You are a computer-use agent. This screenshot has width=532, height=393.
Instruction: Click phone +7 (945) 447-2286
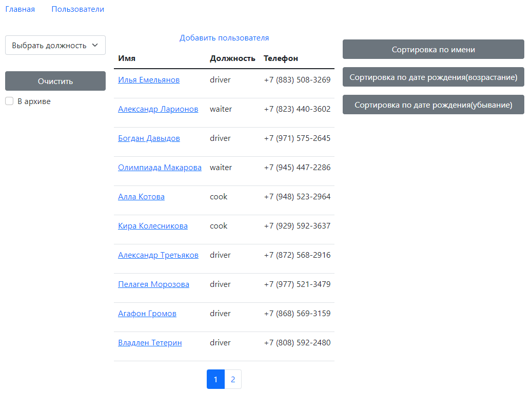click(x=297, y=168)
